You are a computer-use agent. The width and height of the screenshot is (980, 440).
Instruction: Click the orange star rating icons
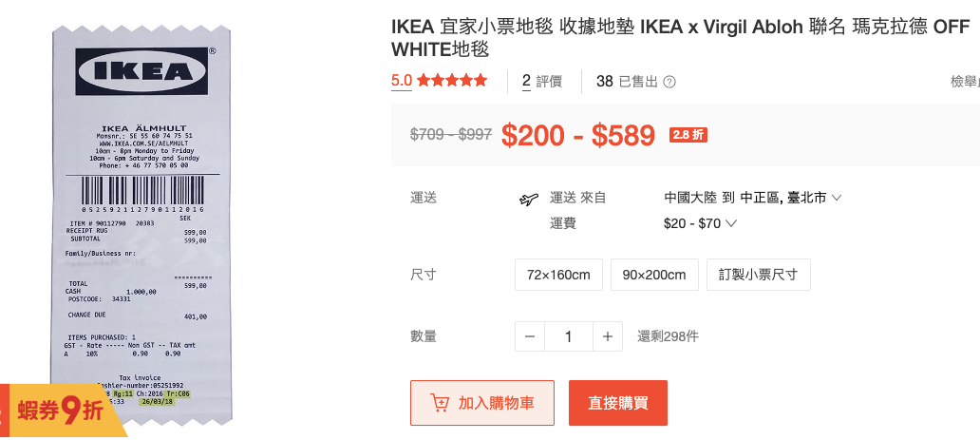click(452, 81)
